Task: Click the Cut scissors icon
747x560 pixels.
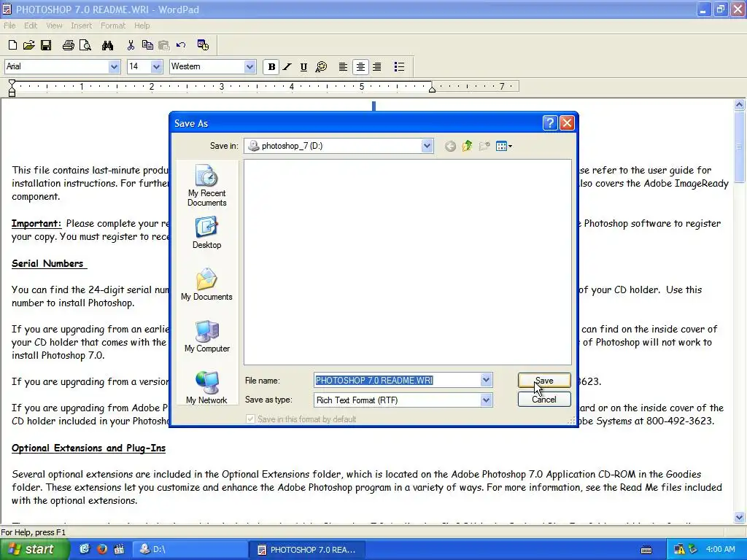Action: [x=131, y=45]
